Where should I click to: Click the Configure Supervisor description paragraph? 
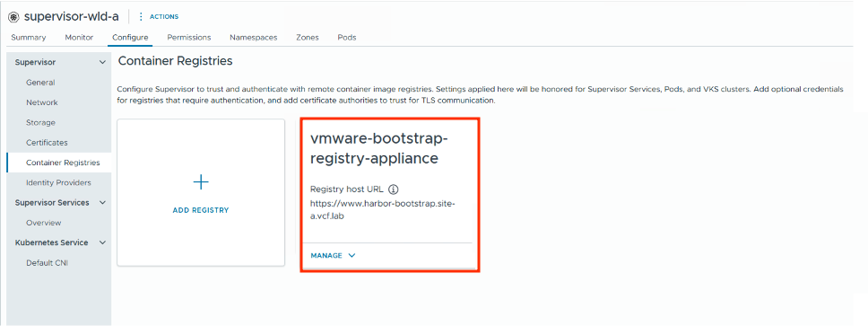point(480,95)
